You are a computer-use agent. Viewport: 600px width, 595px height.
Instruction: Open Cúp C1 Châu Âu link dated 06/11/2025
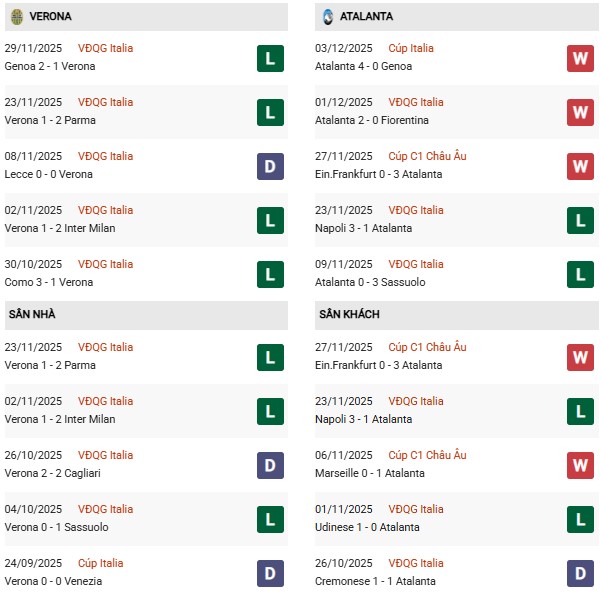click(x=427, y=455)
